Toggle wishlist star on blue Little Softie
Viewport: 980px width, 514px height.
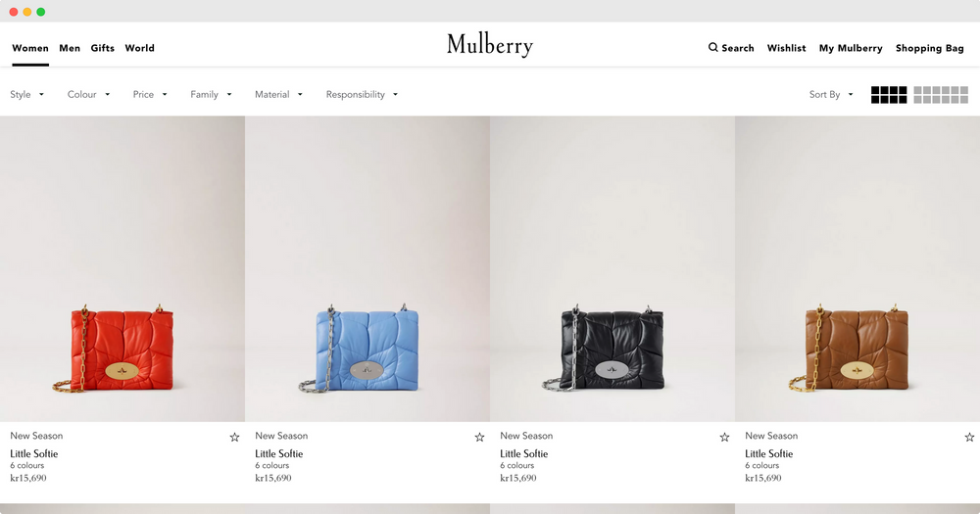(x=479, y=438)
